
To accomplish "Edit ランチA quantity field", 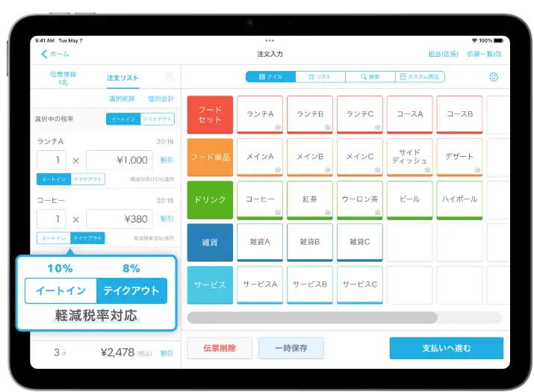I will point(52,160).
